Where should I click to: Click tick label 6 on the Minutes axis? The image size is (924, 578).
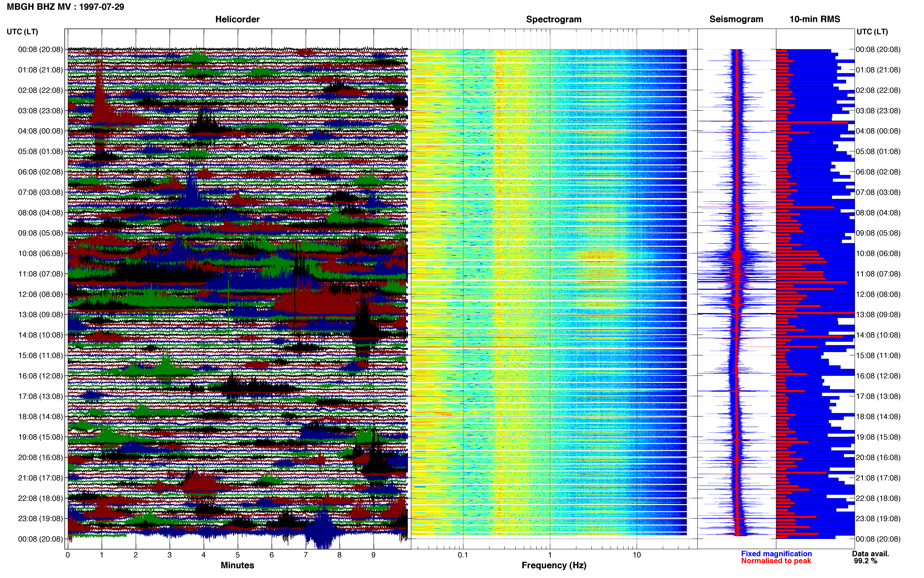point(272,555)
